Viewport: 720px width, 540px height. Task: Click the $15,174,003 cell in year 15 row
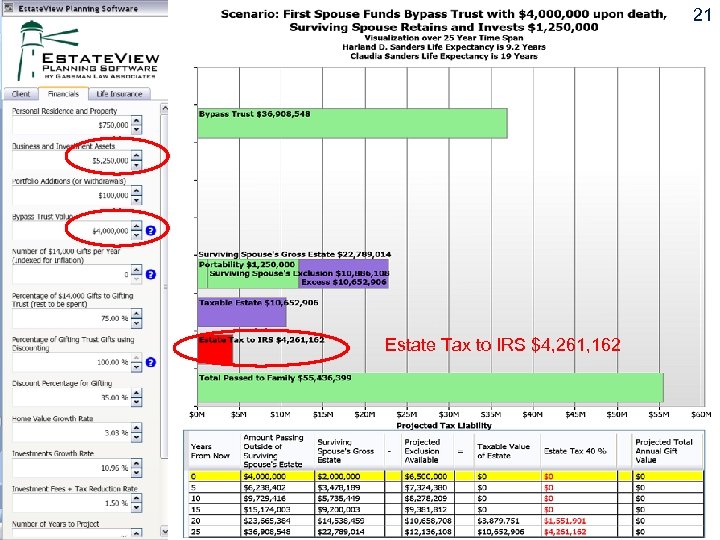point(278,510)
